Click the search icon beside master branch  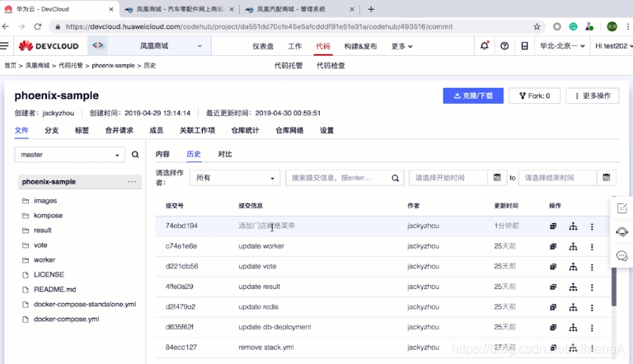[x=135, y=155]
